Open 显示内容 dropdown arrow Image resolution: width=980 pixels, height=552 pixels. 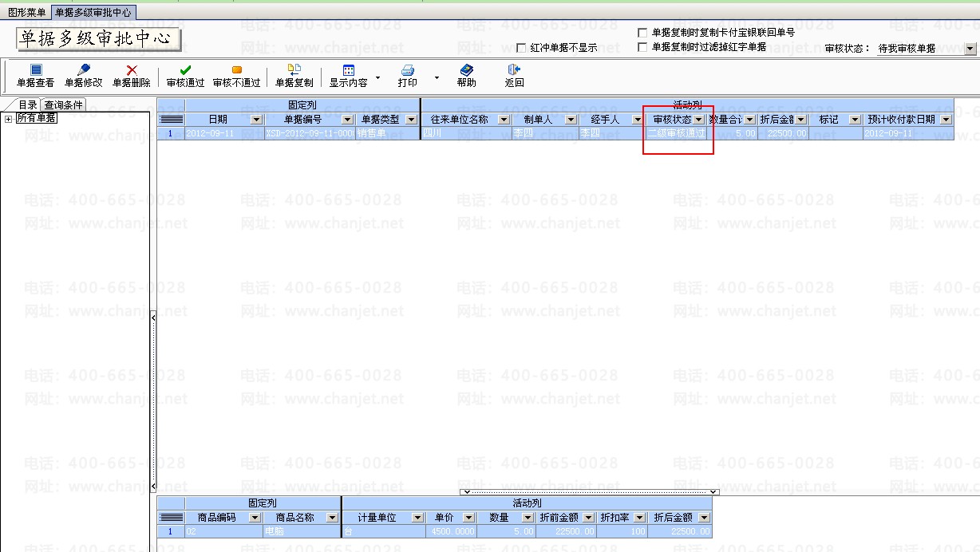tap(377, 79)
